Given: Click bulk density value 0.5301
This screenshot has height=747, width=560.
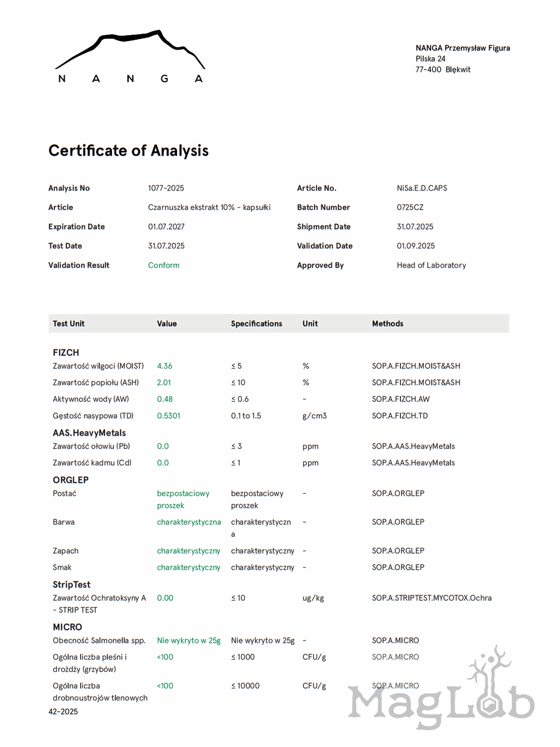Looking at the screenshot, I should (169, 416).
